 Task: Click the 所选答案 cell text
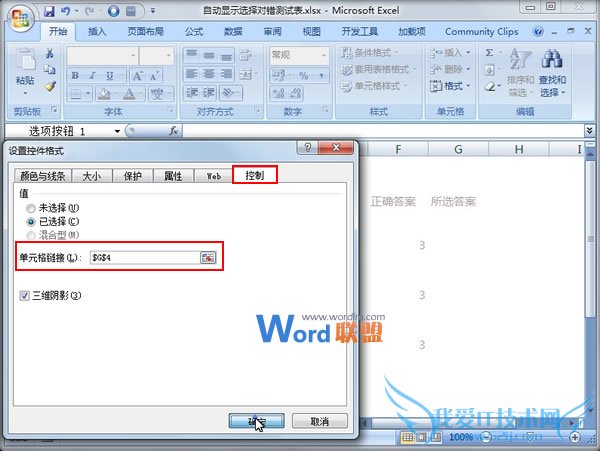tap(453, 201)
